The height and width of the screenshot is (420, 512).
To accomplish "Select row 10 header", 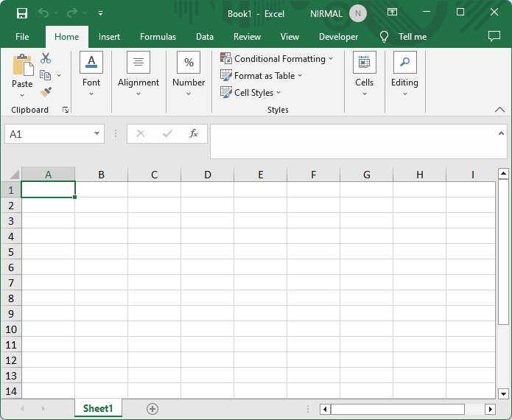I will (11, 329).
